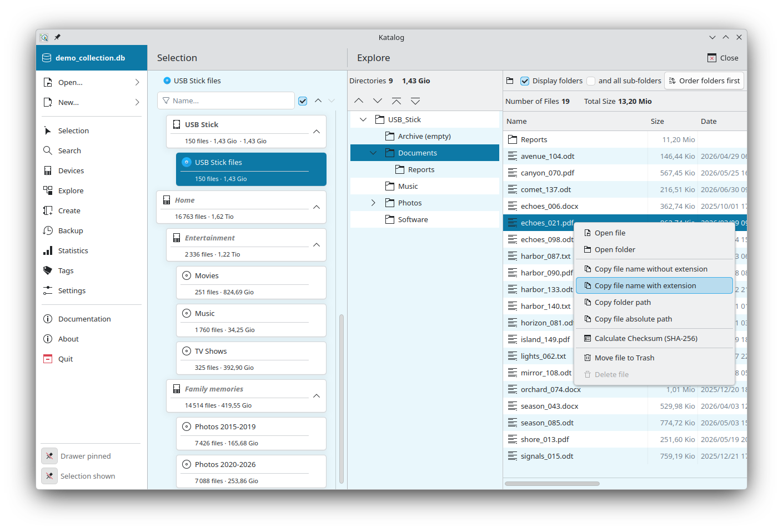Viewport: 783px width, 532px height.
Task: Toggle the Drawer pinned button
Action: [x=49, y=456]
